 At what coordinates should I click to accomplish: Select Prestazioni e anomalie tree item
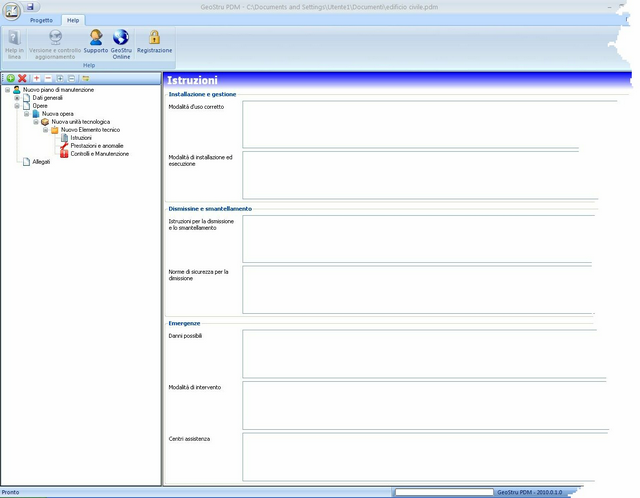point(97,146)
